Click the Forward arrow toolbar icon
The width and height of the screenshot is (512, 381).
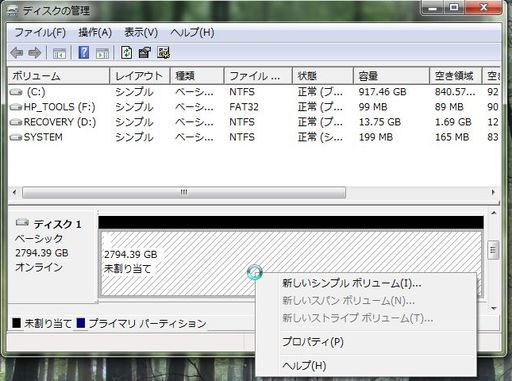(x=35, y=53)
